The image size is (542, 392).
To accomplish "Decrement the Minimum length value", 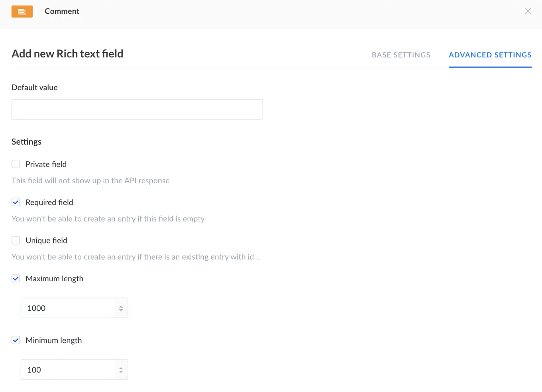I will [x=121, y=372].
